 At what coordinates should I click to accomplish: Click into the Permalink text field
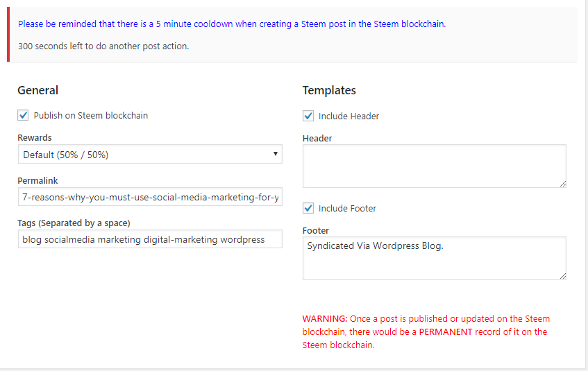click(150, 198)
